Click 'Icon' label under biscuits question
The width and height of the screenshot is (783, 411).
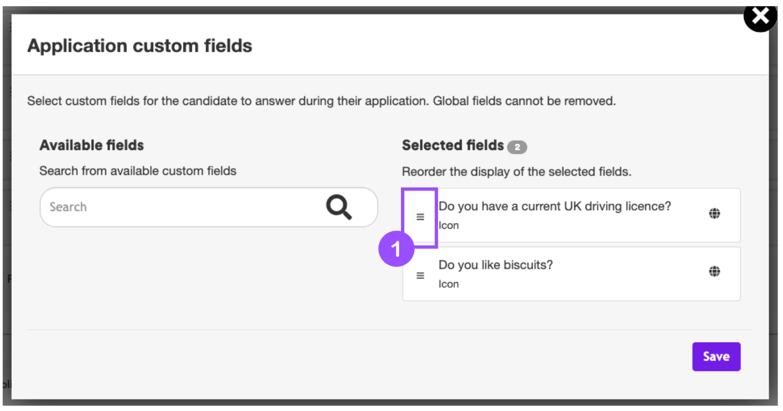(449, 284)
